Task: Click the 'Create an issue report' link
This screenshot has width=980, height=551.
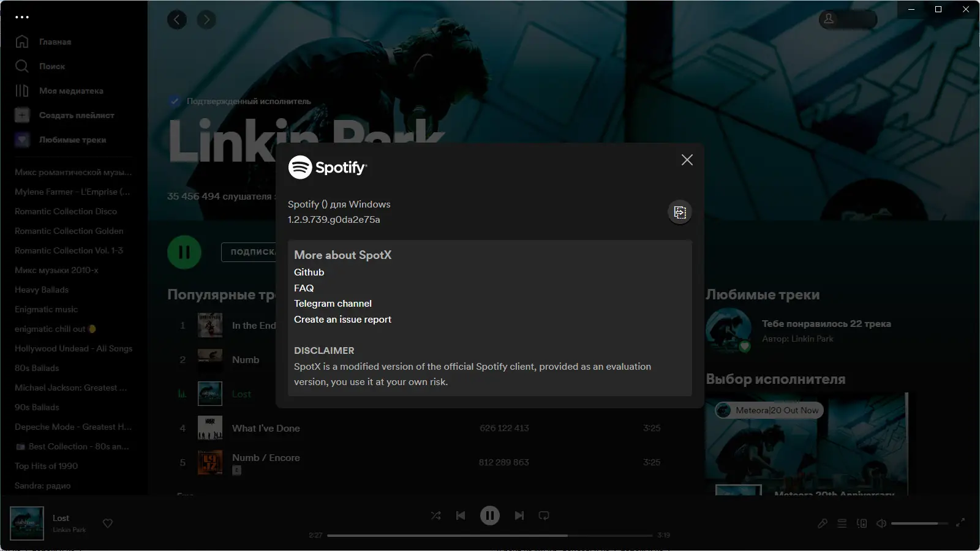Action: [x=342, y=320]
